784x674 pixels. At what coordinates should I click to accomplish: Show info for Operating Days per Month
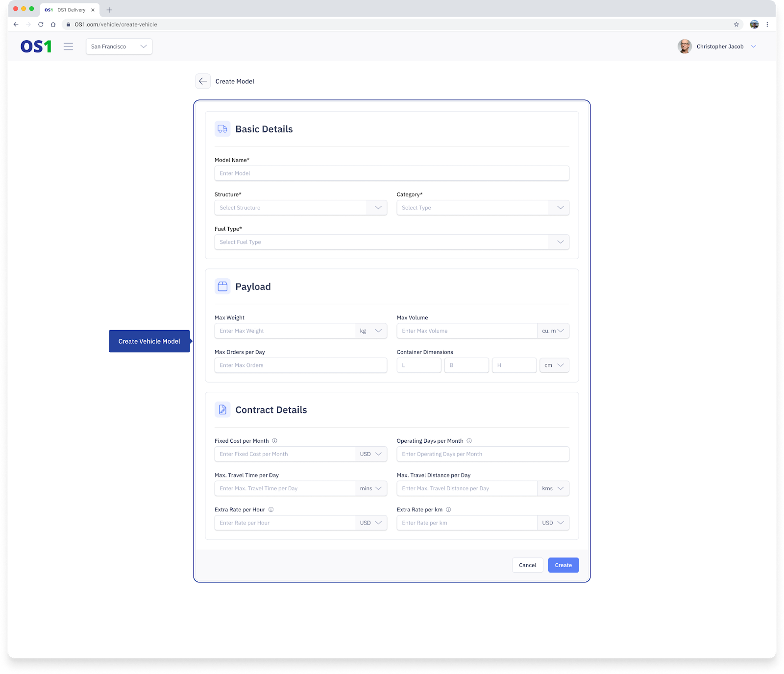469,441
